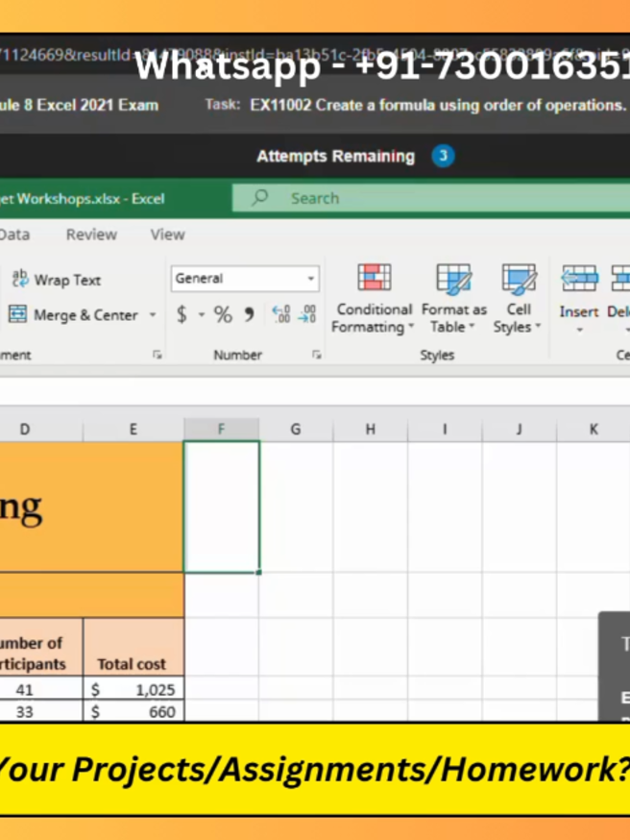Select column E header
Screen dimensions: 630x840
click(x=133, y=429)
